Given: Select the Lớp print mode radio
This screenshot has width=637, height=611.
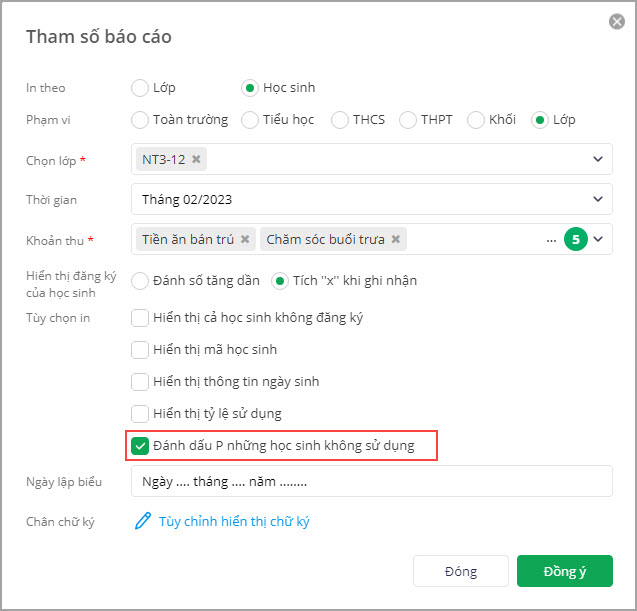Looking at the screenshot, I should click(140, 88).
